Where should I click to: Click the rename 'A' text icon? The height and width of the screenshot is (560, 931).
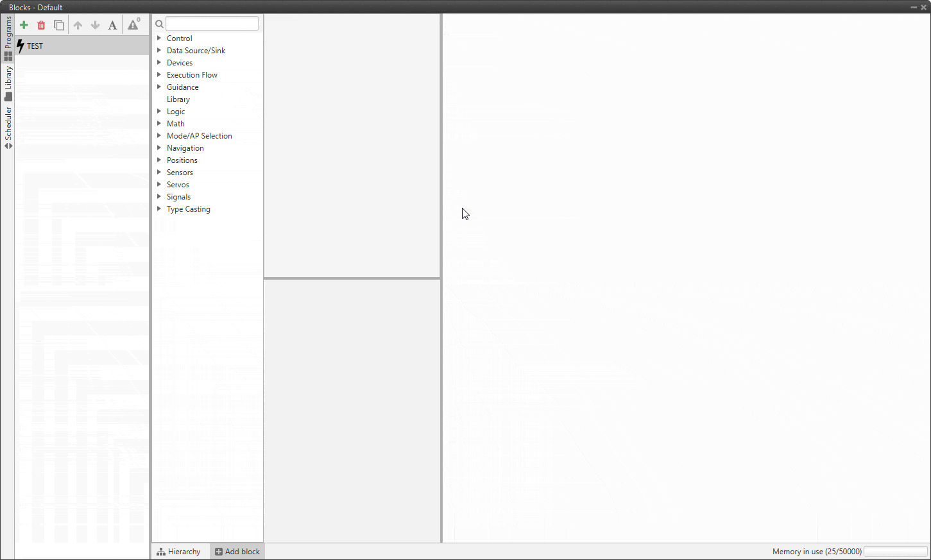[112, 25]
